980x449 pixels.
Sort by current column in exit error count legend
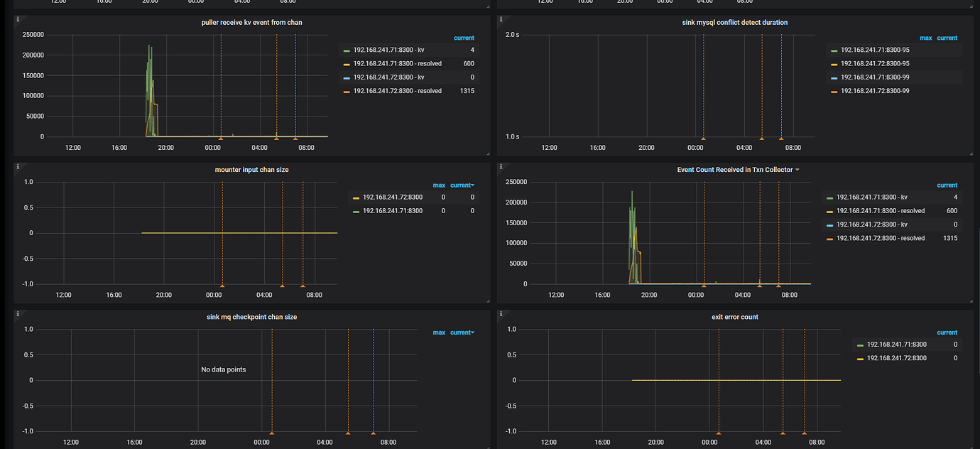click(x=947, y=332)
